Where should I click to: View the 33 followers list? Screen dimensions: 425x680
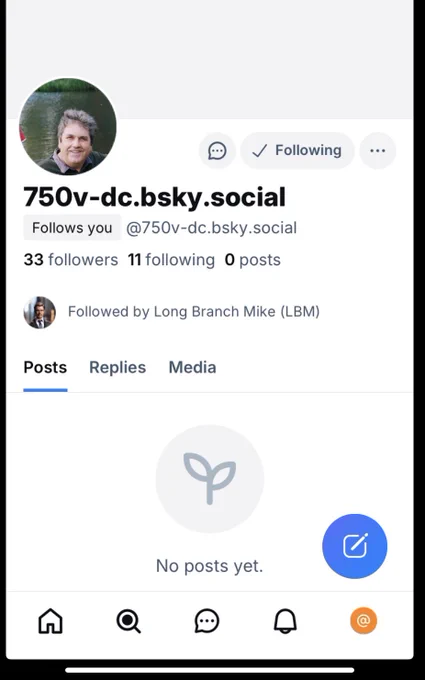(71, 260)
